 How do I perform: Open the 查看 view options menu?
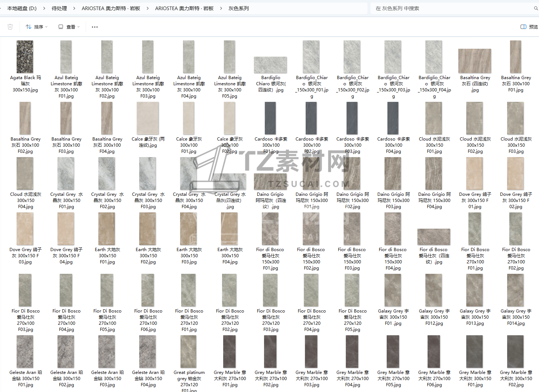[x=69, y=27]
